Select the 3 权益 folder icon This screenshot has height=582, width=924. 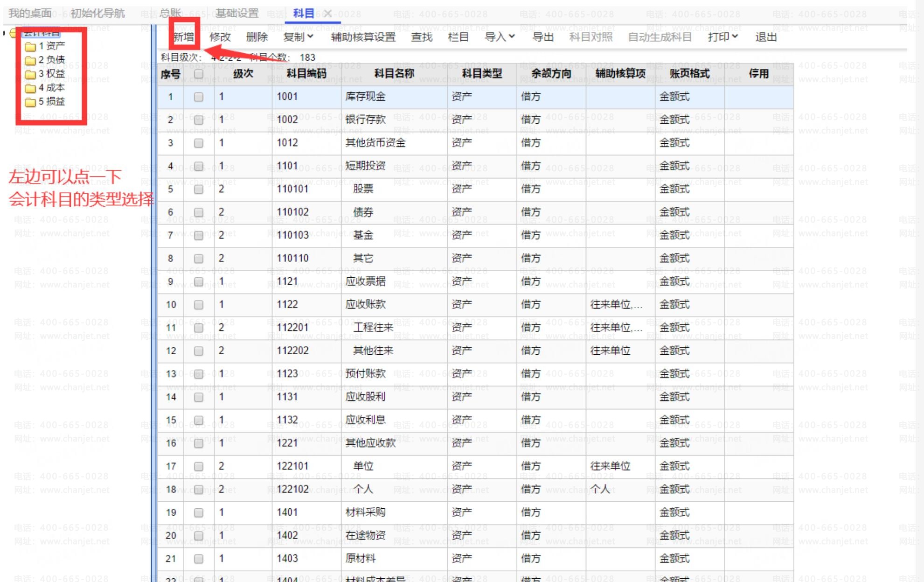[x=30, y=74]
